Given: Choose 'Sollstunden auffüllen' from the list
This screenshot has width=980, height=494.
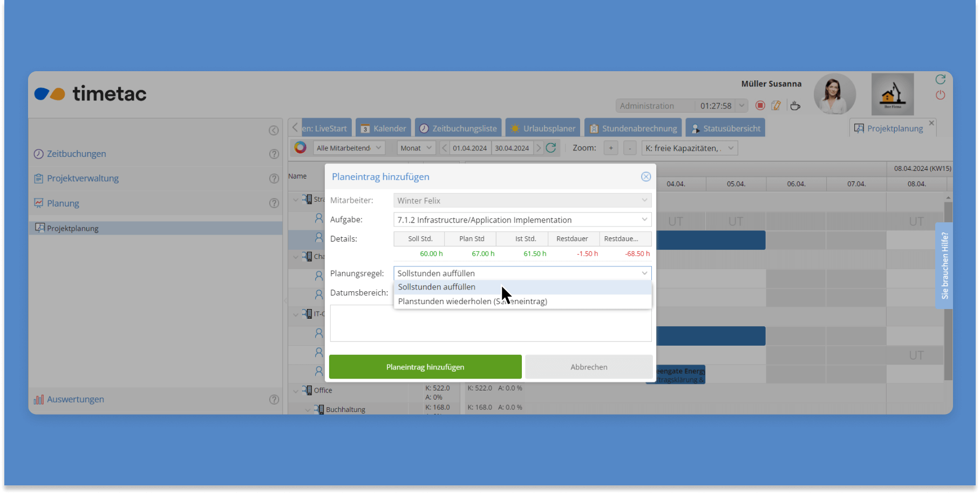Looking at the screenshot, I should coord(437,287).
